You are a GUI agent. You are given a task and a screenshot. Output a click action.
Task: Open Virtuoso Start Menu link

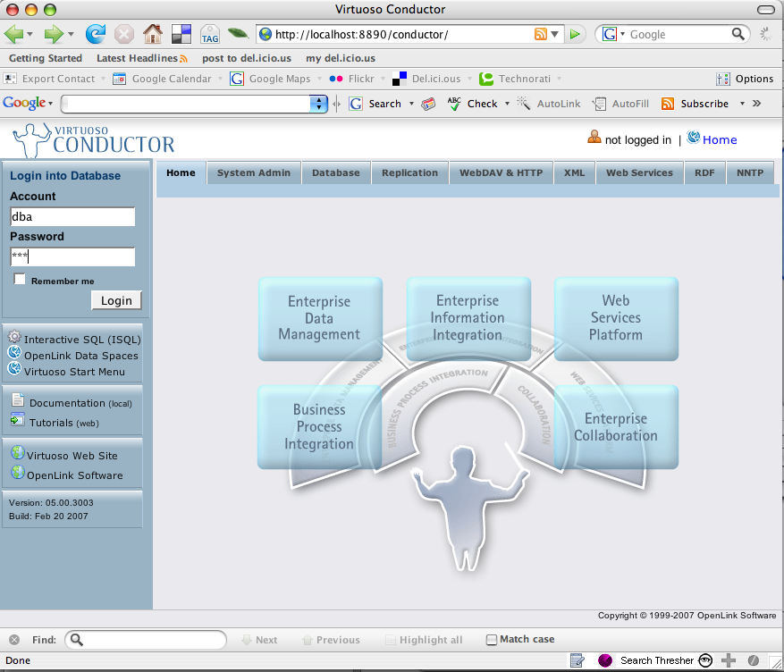[74, 372]
